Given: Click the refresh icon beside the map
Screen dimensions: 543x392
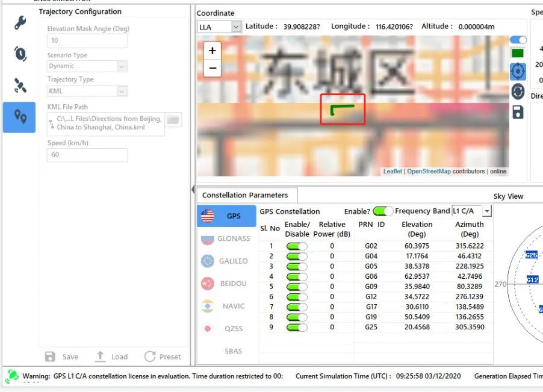Looking at the screenshot, I should (518, 91).
